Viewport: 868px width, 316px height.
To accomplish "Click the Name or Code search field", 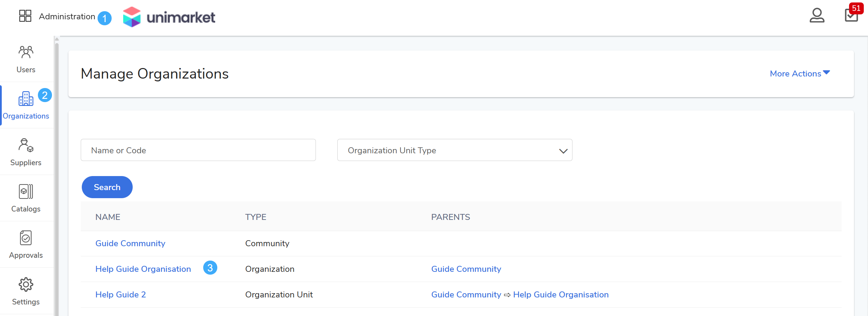I will coord(198,150).
